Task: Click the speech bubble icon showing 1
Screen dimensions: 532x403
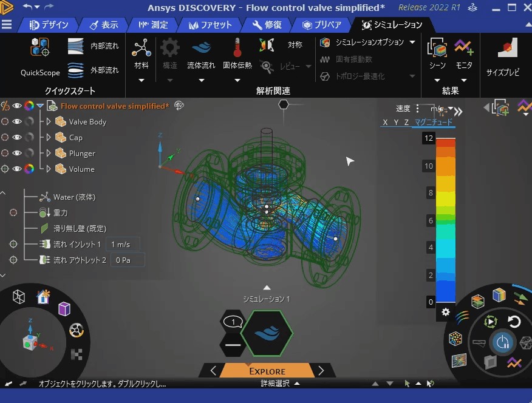Action: coord(233,321)
